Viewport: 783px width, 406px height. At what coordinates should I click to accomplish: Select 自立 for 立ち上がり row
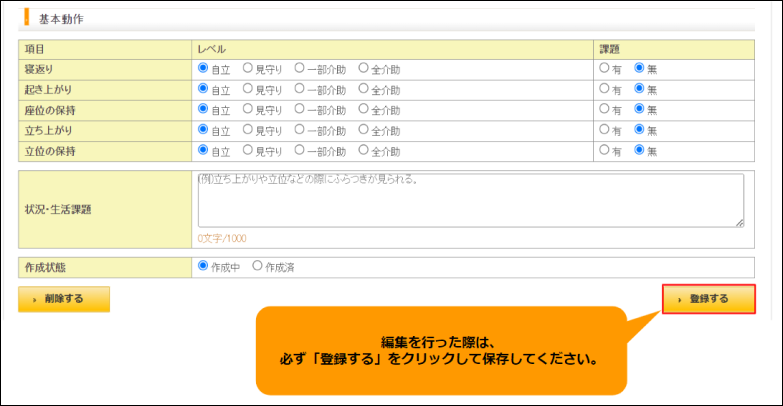pos(203,129)
